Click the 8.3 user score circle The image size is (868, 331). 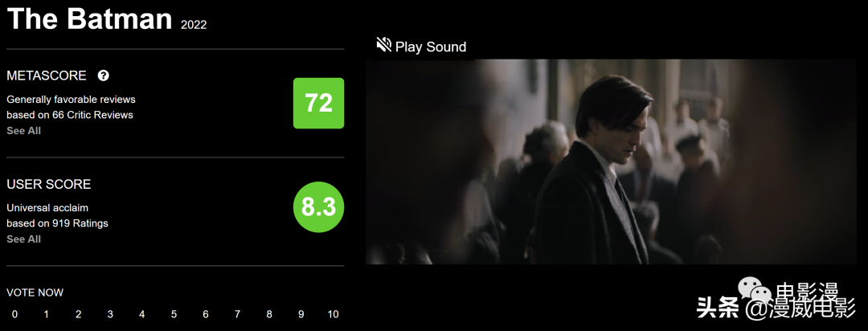[x=318, y=207]
